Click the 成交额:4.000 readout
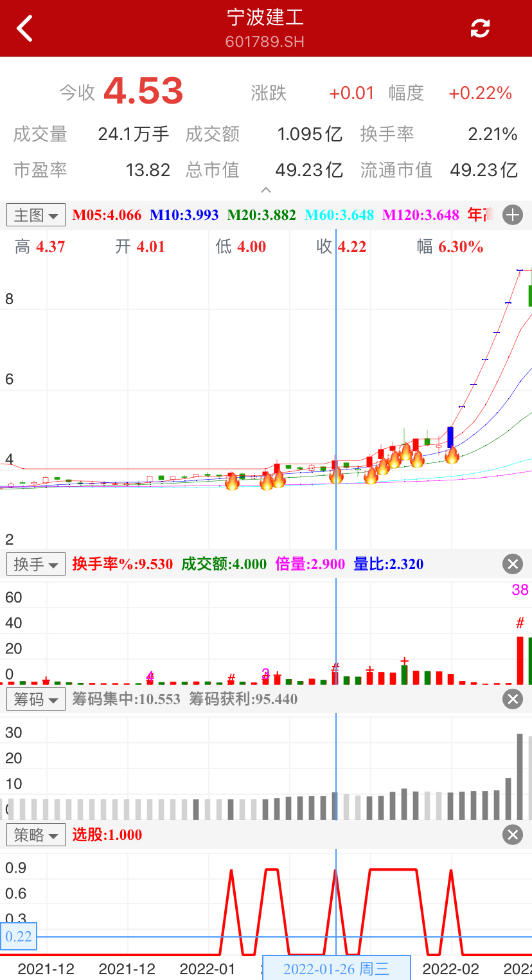The image size is (532, 980). (224, 565)
